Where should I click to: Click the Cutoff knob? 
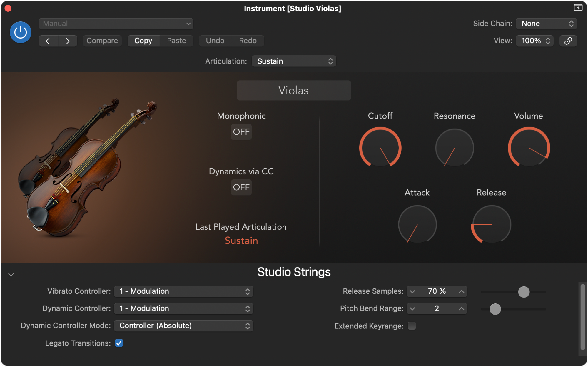[380, 148]
